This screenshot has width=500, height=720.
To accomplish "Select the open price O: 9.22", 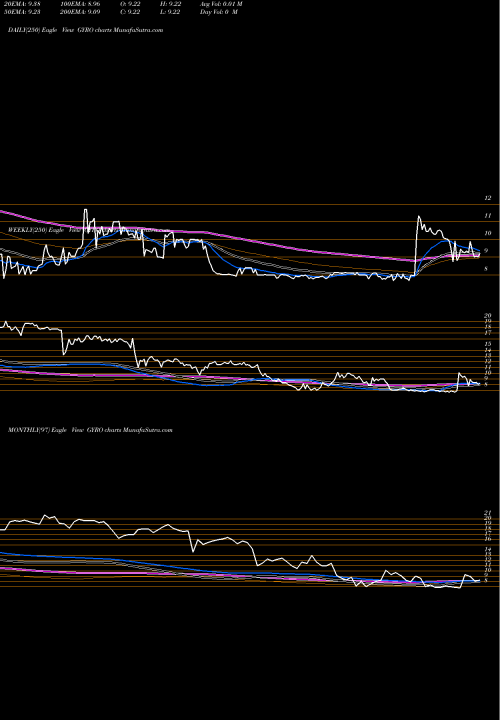I will coord(130,4).
